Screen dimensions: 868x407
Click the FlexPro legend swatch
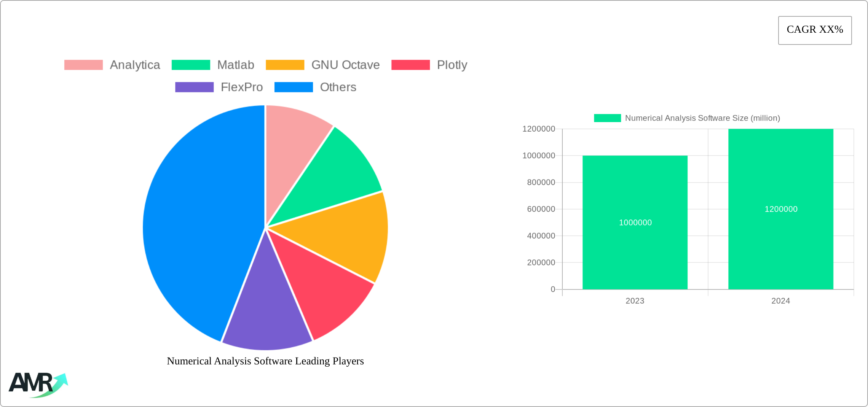194,87
